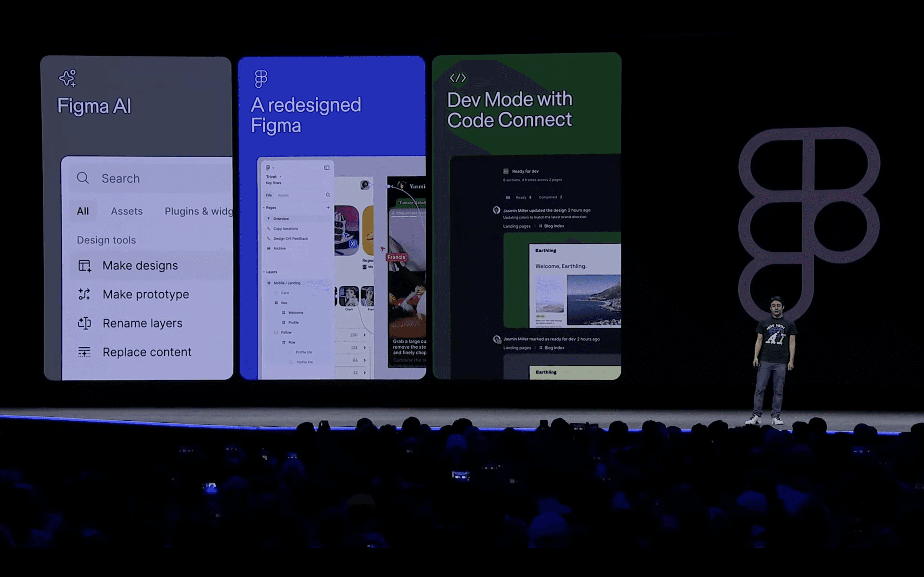Collapse the Layers section
The width and height of the screenshot is (924, 577).
[264, 272]
